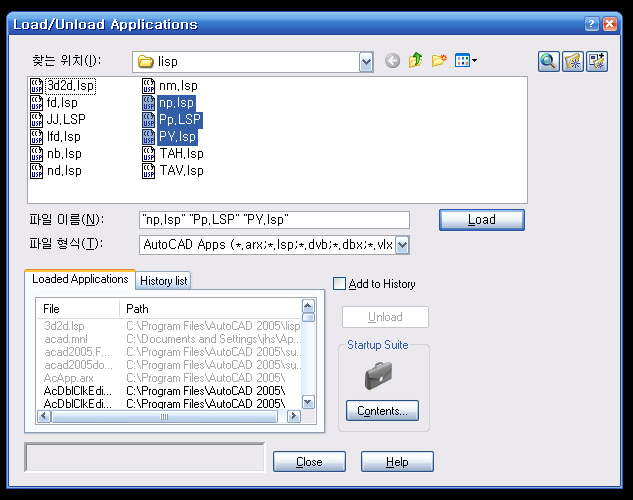Switch to the History list tab

click(163, 281)
